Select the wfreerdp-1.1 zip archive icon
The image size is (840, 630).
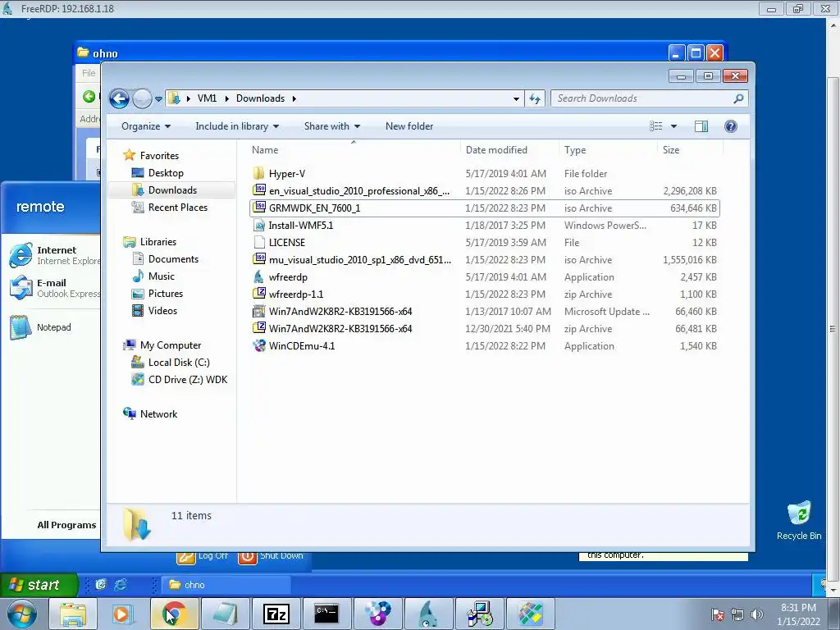point(259,294)
